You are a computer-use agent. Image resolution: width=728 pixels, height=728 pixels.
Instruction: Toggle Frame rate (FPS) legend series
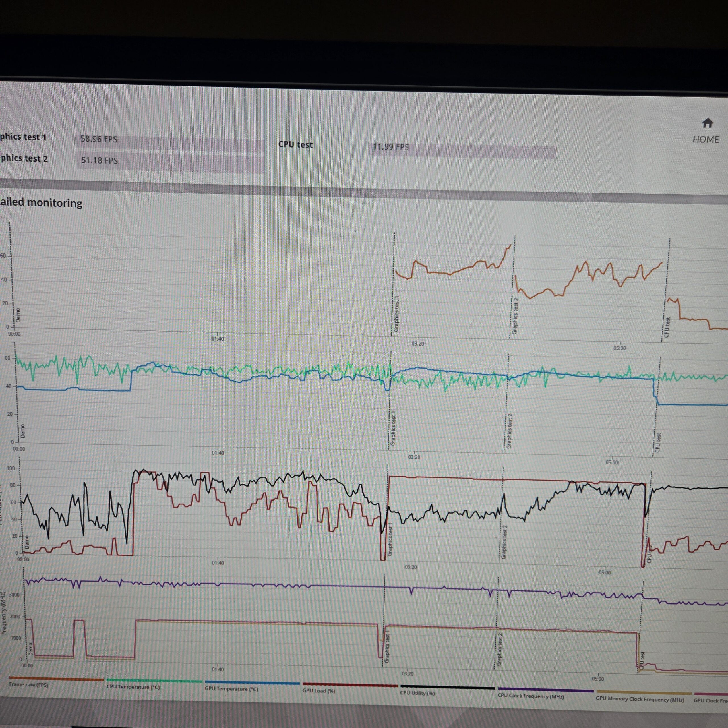(x=29, y=685)
